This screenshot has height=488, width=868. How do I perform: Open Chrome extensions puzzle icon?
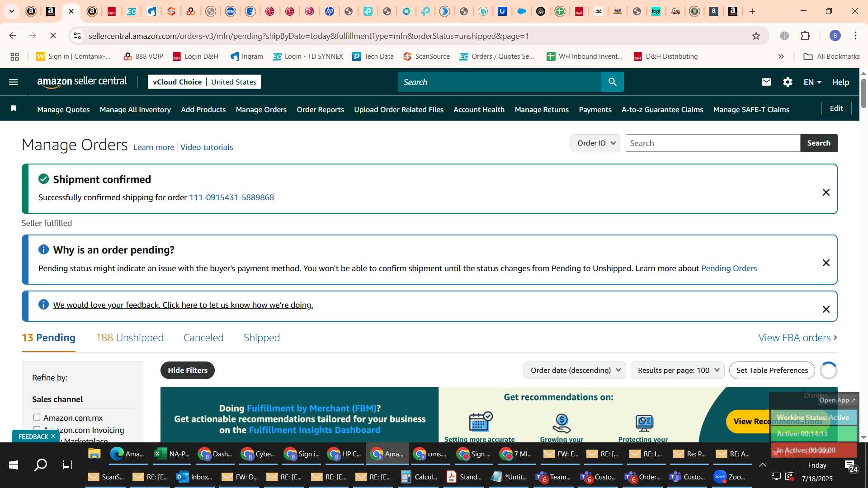805,36
